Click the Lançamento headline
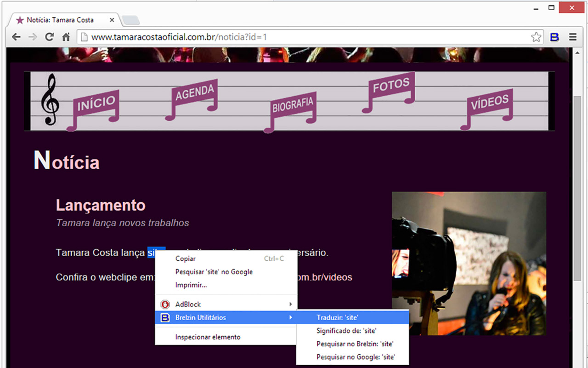588x368 pixels. (x=101, y=205)
